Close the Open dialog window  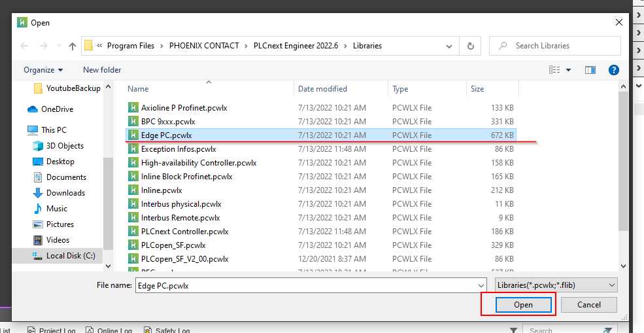pos(619,23)
